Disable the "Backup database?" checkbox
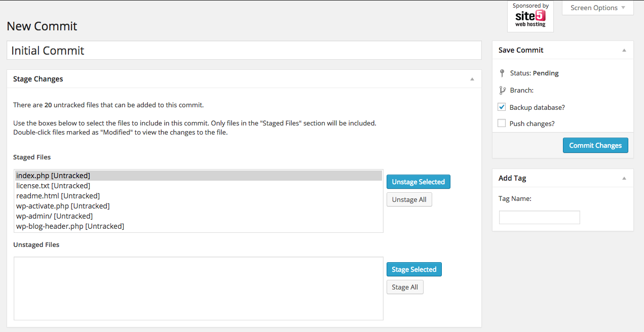 (x=501, y=107)
